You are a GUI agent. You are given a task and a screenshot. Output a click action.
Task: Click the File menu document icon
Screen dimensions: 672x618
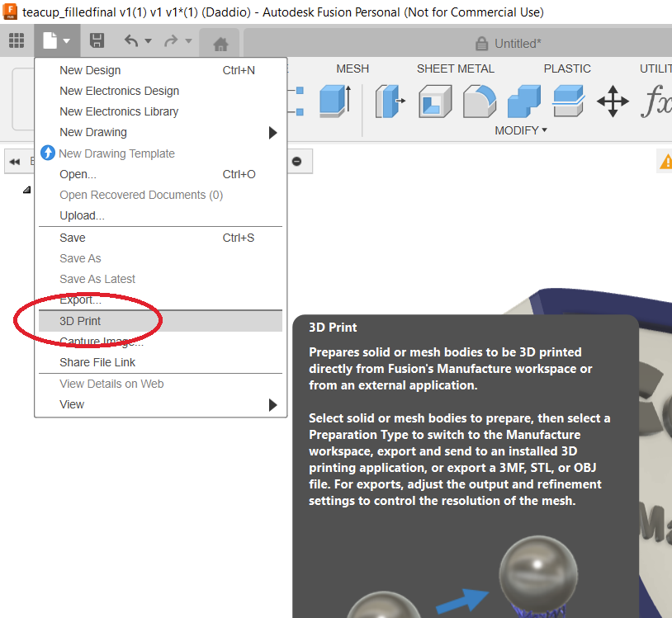(x=50, y=40)
